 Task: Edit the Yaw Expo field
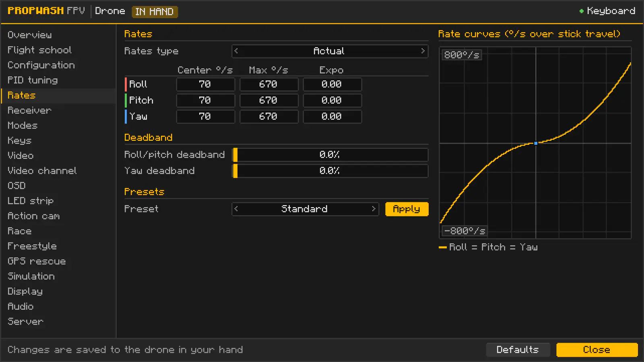332,117
